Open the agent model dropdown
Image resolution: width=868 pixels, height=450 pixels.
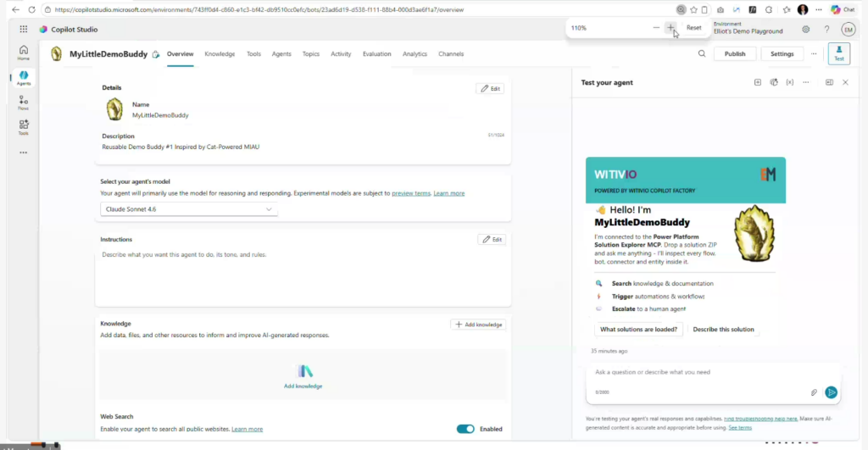[189, 209]
